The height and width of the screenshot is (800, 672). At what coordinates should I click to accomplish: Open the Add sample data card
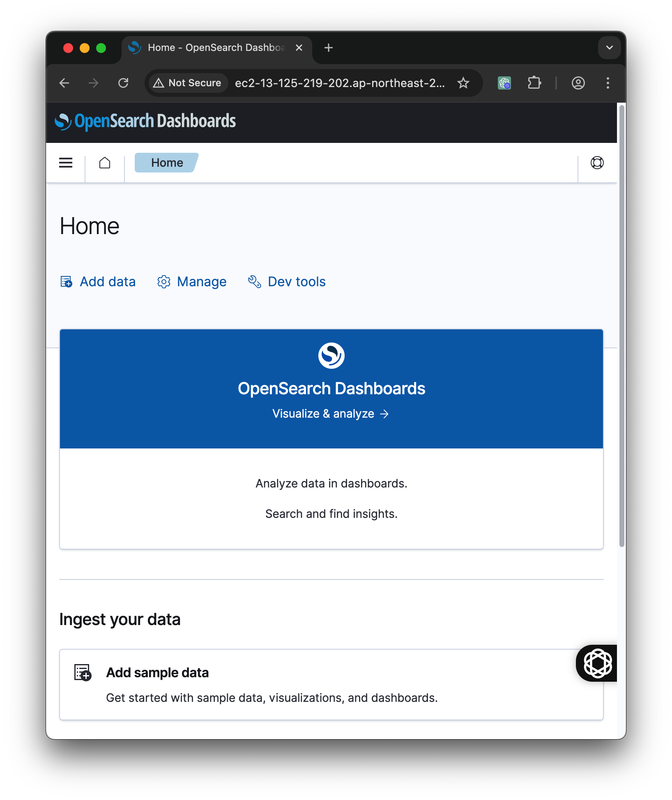[331, 684]
